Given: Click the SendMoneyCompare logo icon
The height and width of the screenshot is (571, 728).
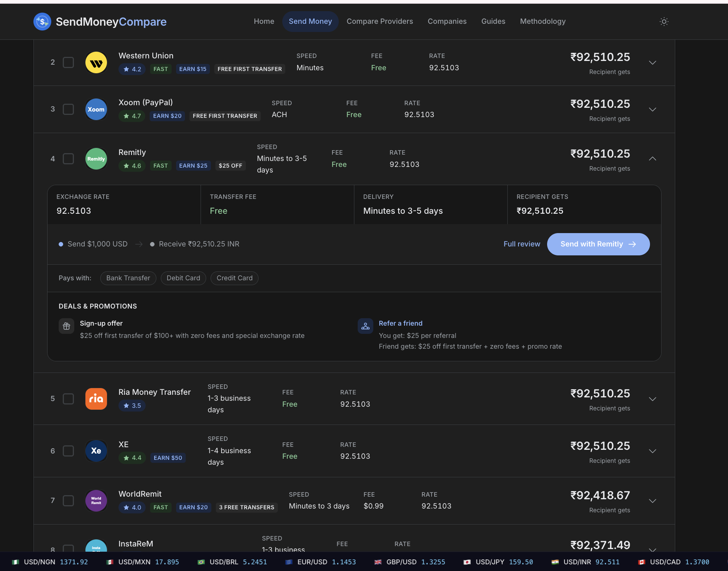Looking at the screenshot, I should coord(42,21).
